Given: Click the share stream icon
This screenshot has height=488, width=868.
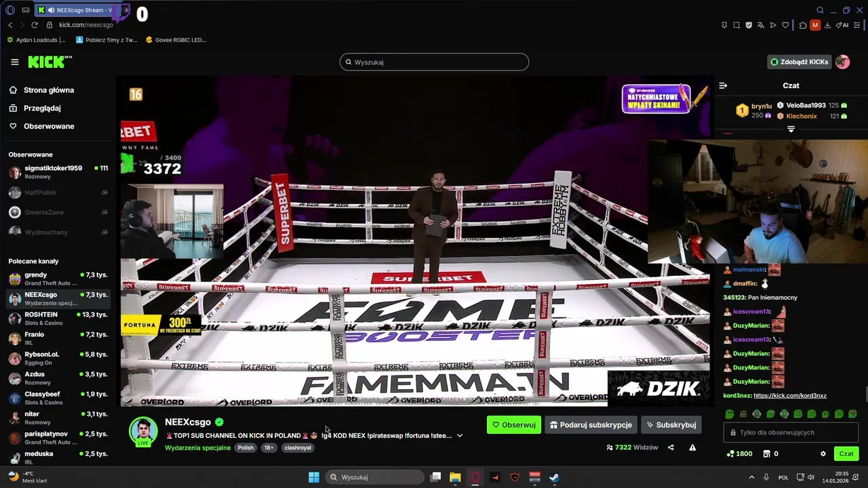Looking at the screenshot, I should pyautogui.click(x=671, y=447).
